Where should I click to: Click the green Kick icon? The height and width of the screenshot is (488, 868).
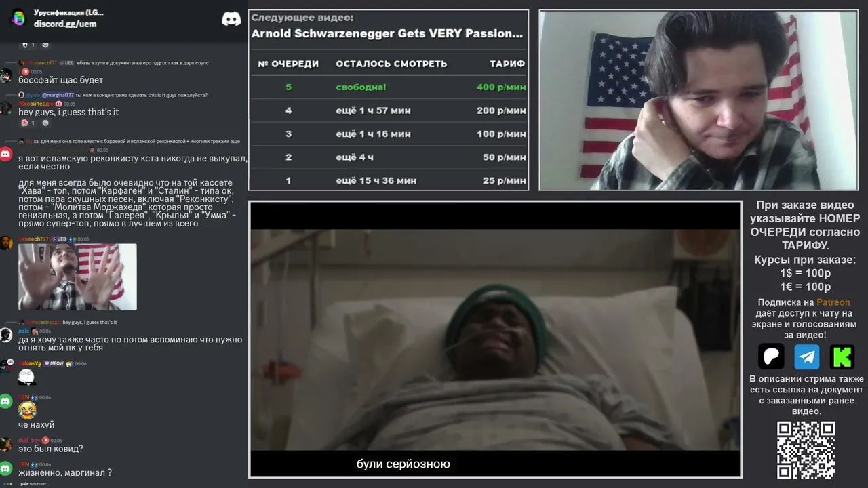coord(842,357)
